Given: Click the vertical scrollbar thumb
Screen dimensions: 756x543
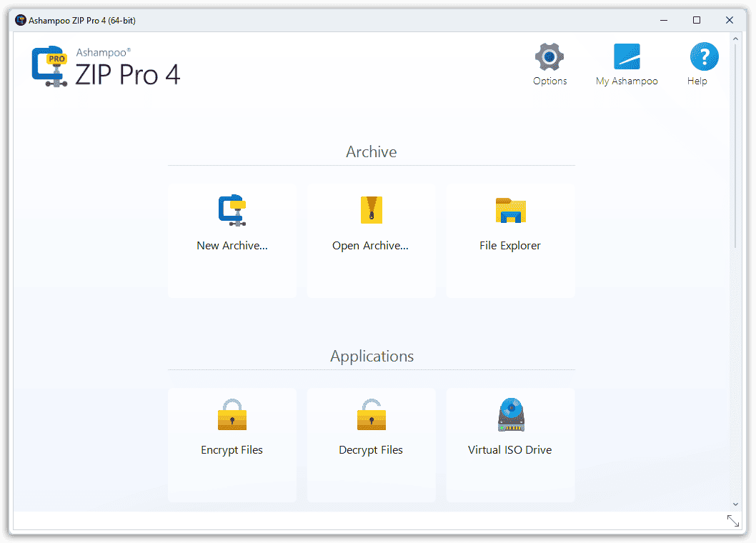Looking at the screenshot, I should (x=735, y=146).
